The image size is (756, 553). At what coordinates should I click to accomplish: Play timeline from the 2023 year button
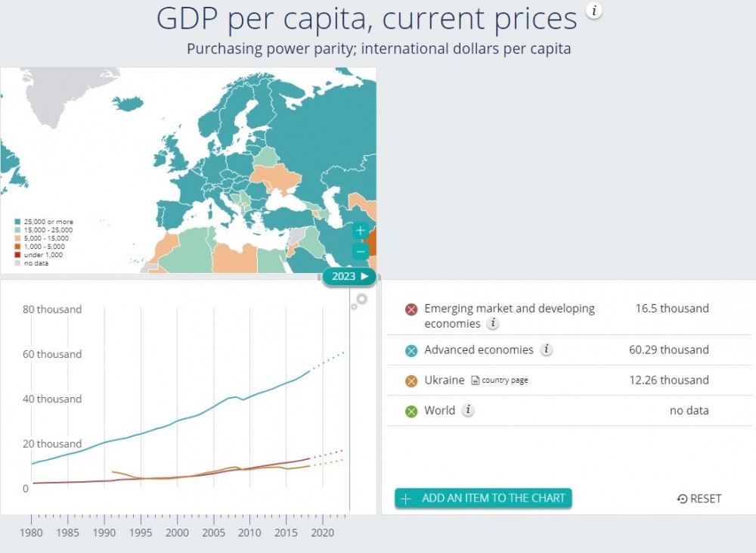pos(349,276)
